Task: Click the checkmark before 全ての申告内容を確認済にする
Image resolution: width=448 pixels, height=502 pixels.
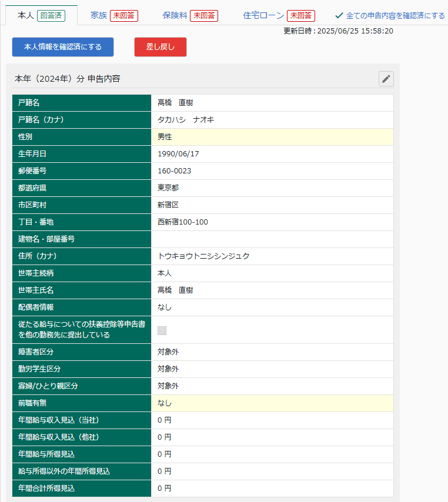Action: click(x=339, y=15)
